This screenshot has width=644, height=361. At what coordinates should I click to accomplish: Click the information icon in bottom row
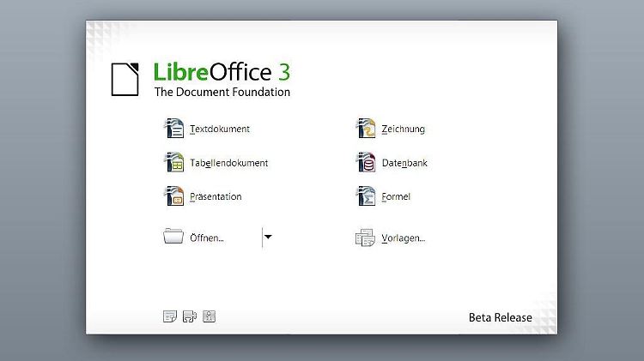click(x=209, y=316)
